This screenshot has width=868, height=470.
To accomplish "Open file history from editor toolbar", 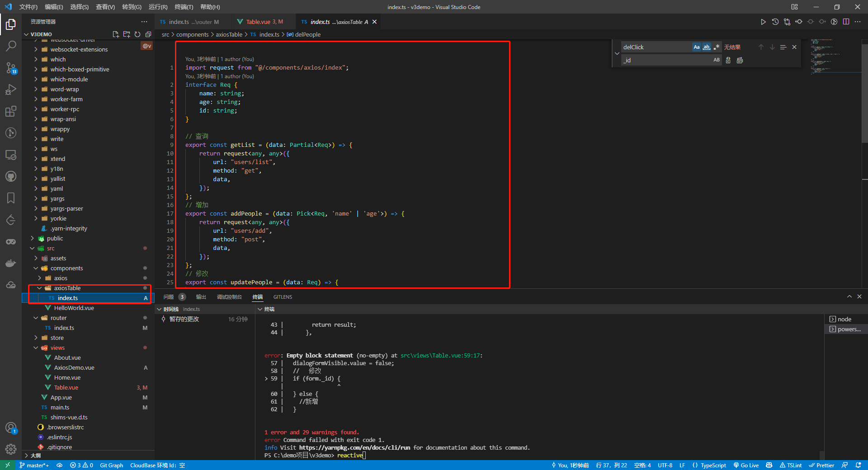I will 775,22.
